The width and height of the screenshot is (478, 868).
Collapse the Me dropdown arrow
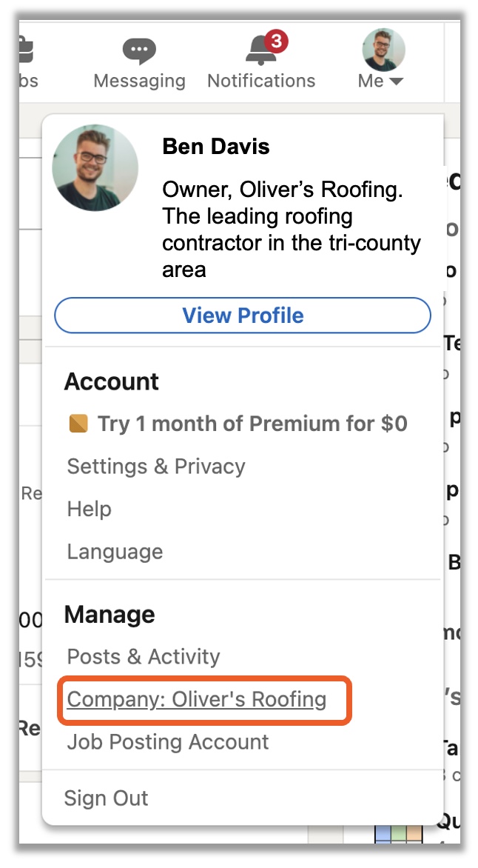[396, 81]
